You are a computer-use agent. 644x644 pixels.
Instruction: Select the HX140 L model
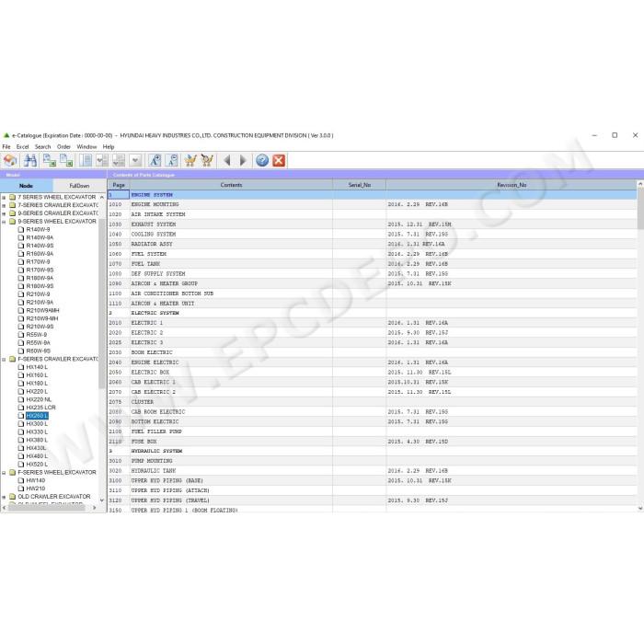[x=37, y=367]
